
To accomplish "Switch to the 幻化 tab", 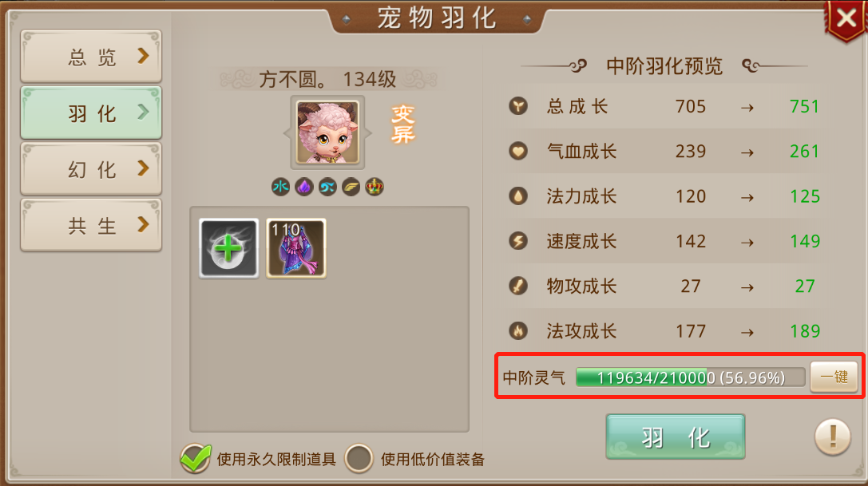I will (91, 169).
